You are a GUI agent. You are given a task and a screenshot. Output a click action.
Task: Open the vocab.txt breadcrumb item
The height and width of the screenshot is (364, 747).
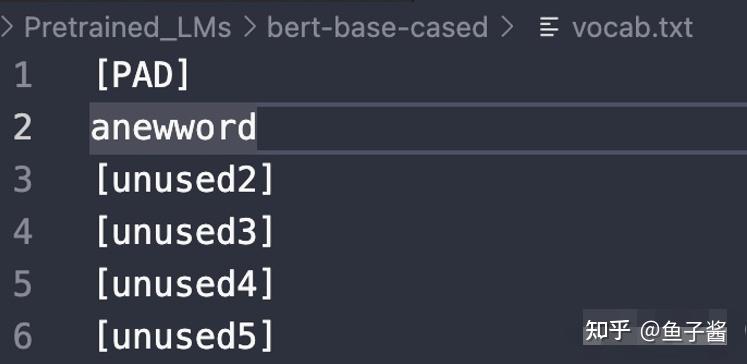click(632, 28)
